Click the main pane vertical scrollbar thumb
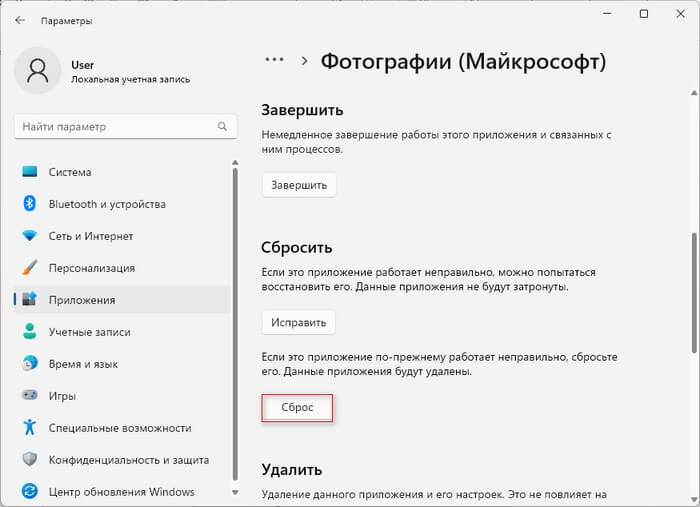Screen dimensions: 700x507 coord(694,292)
